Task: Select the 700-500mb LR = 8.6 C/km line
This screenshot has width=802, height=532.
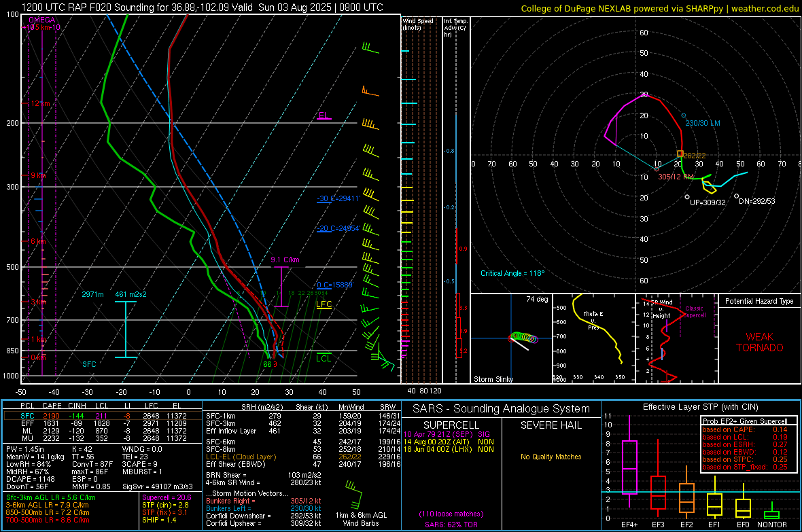Action: pyautogui.click(x=47, y=520)
